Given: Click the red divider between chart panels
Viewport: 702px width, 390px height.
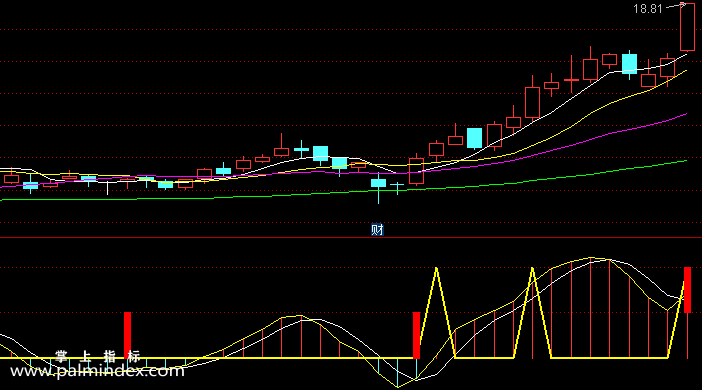Looking at the screenshot, I should (351, 237).
